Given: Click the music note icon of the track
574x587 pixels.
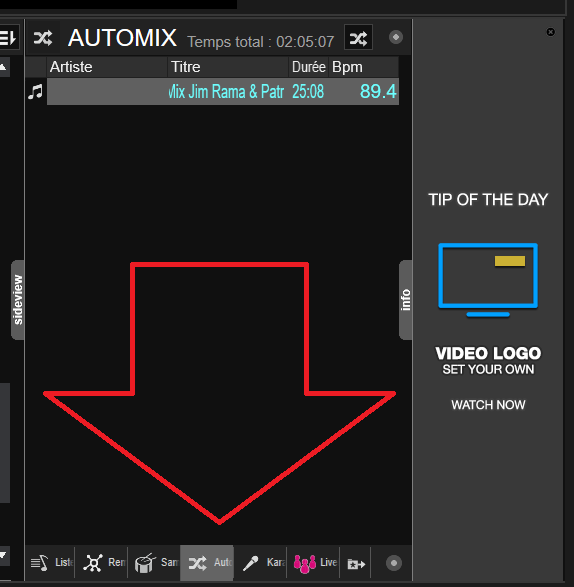Looking at the screenshot, I should [36, 92].
